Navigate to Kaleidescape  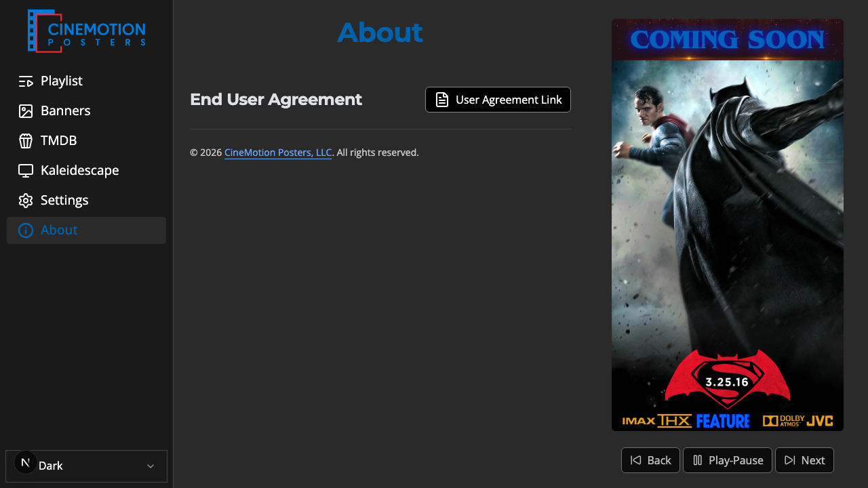click(86, 171)
